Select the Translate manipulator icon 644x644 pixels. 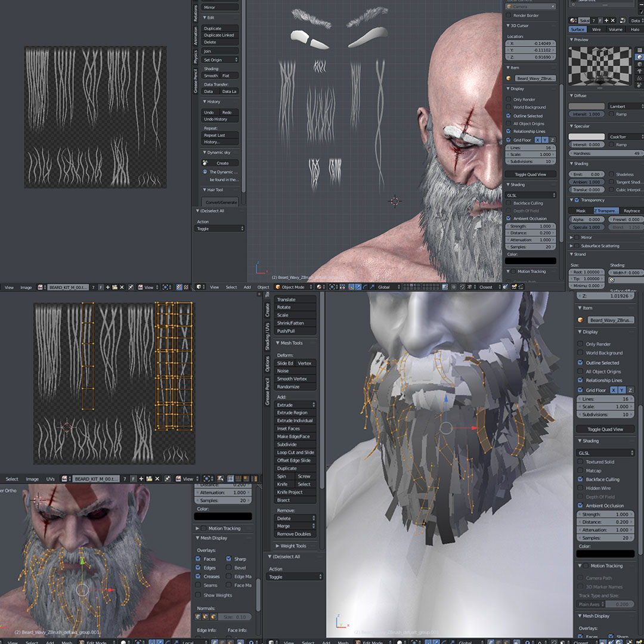[x=358, y=287]
